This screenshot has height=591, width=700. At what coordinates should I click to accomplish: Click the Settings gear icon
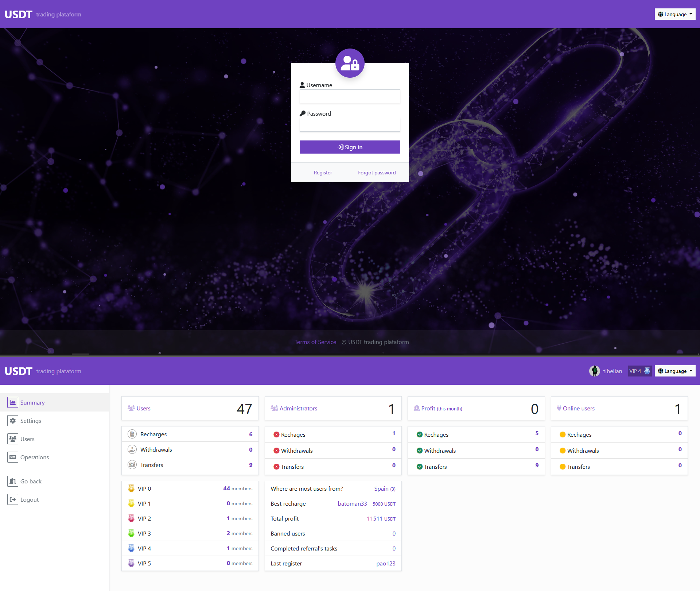[x=13, y=421]
